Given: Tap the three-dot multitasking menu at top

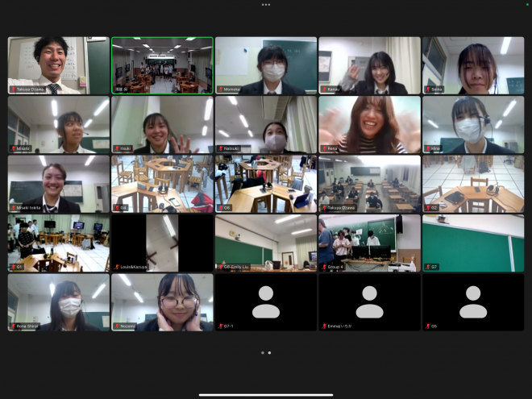Looking at the screenshot, I should (x=266, y=4).
